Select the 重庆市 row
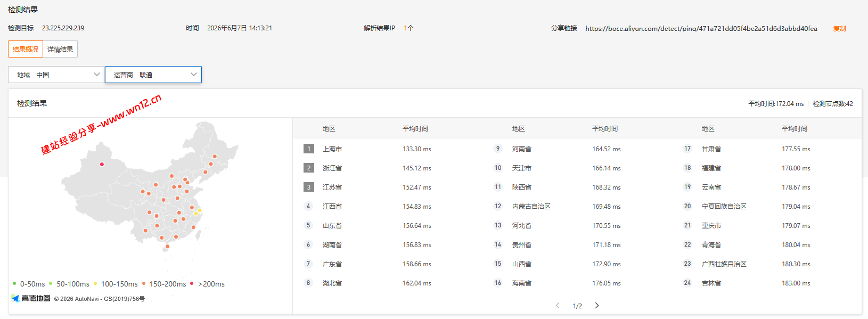Viewport: 868px width, 319px height. (767, 226)
